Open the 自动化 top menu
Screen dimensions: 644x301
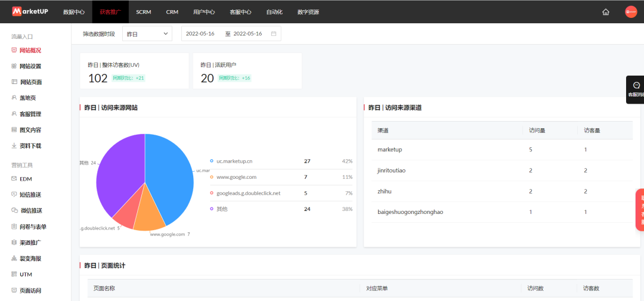coord(274,12)
